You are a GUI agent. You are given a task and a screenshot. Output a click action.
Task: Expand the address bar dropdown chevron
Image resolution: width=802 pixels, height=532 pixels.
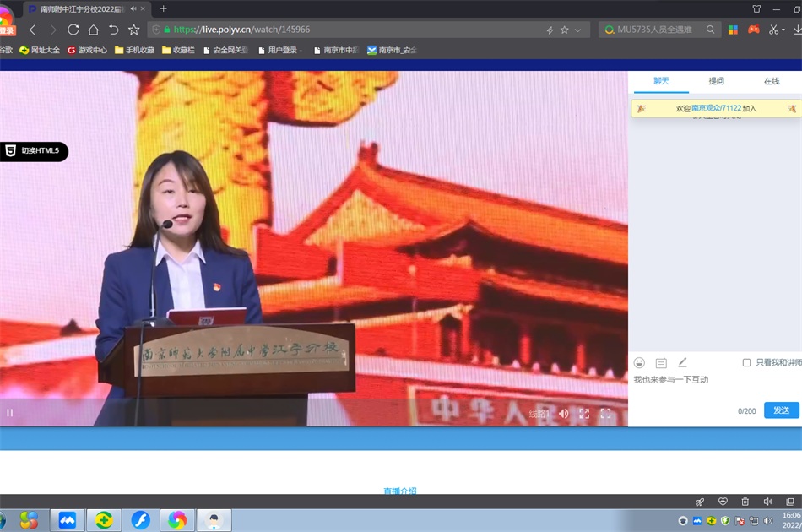578,30
